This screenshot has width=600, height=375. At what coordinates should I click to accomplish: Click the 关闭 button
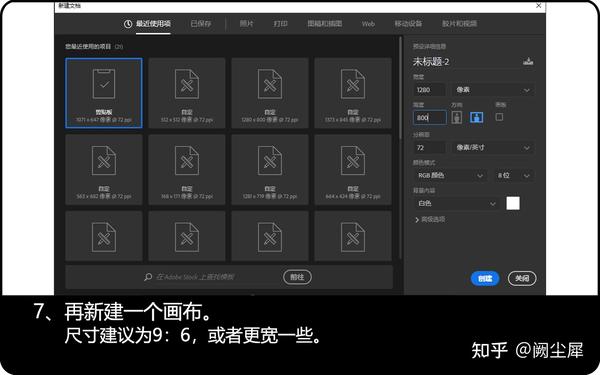522,279
